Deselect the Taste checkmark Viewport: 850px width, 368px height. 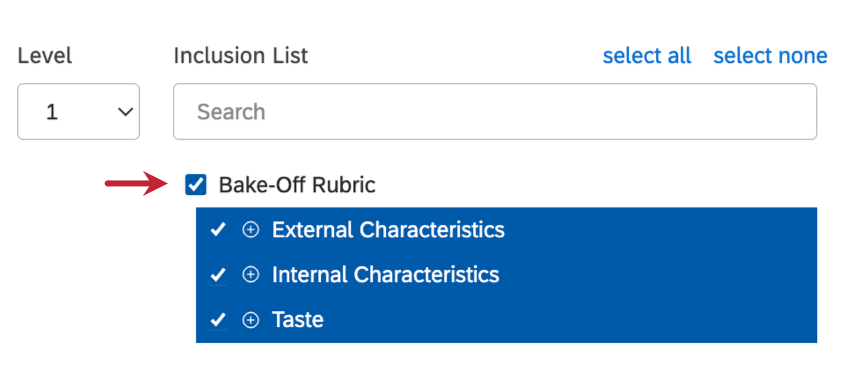(x=217, y=320)
